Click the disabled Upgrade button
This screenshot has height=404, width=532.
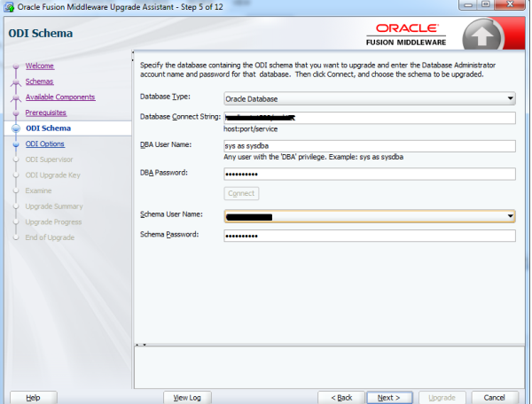pos(442,397)
